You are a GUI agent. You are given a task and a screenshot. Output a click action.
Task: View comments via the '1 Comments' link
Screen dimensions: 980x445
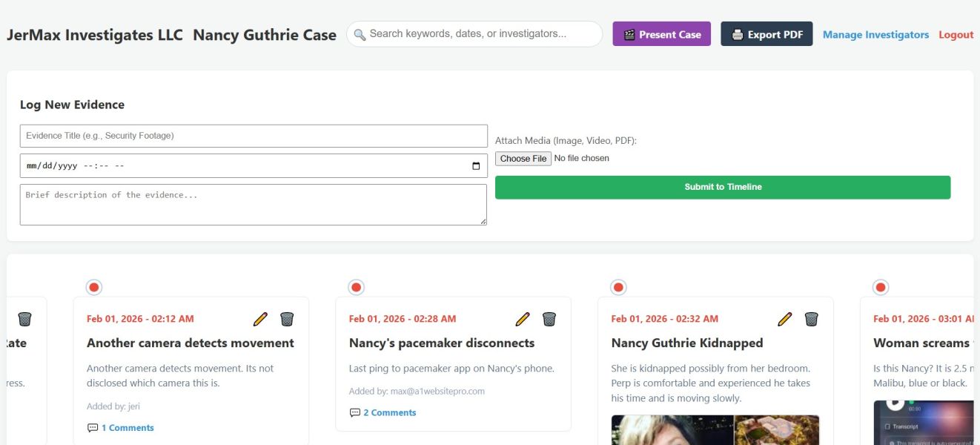(126, 427)
